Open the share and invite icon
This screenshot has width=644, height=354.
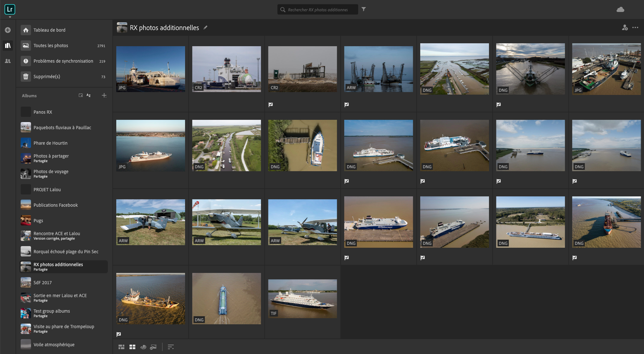tap(625, 28)
